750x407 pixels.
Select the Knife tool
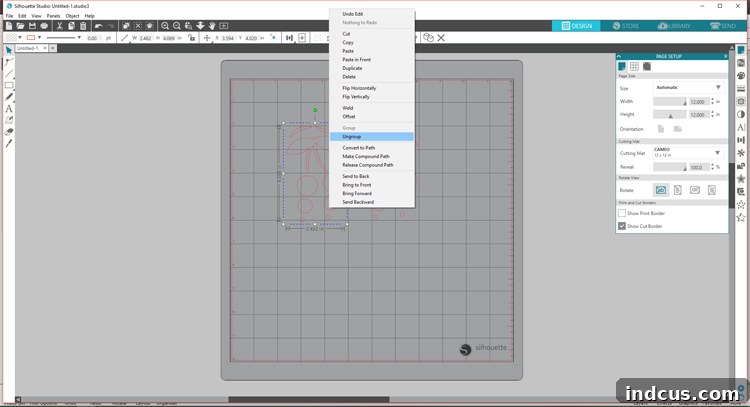click(9, 143)
